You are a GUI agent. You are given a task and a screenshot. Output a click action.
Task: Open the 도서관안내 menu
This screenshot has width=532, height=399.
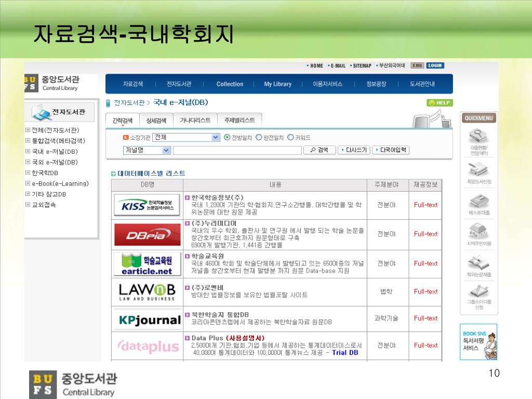422,84
